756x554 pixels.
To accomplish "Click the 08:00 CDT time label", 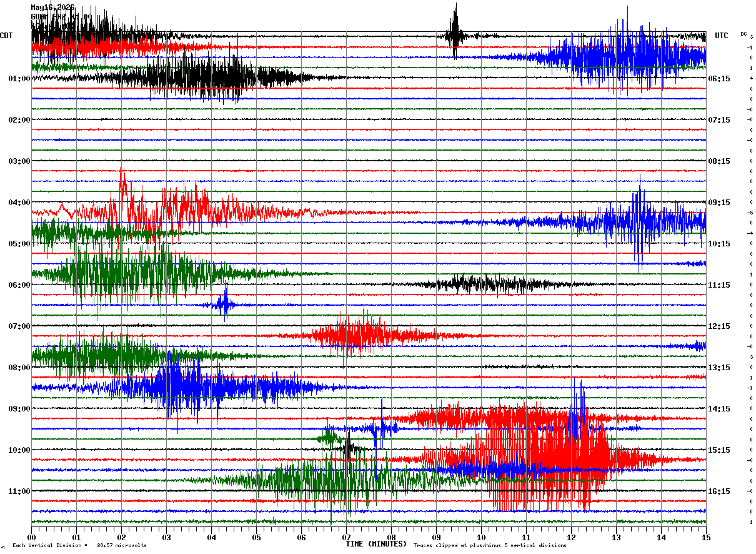I will pos(19,367).
